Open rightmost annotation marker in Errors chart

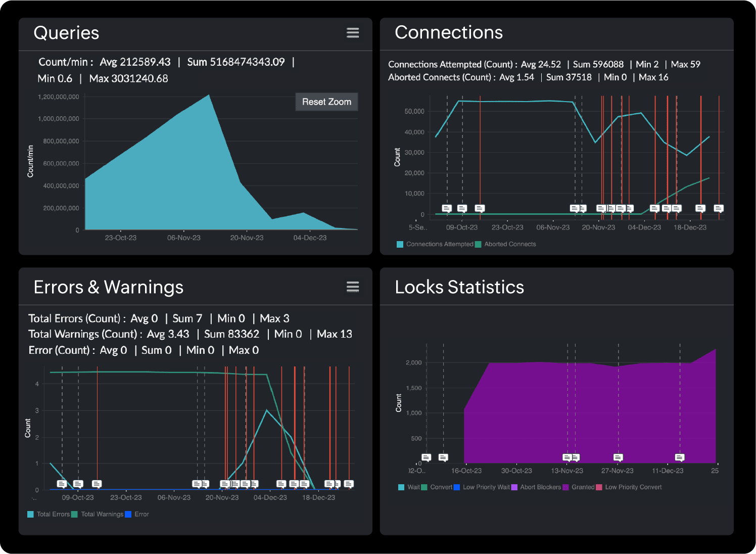[x=349, y=484]
